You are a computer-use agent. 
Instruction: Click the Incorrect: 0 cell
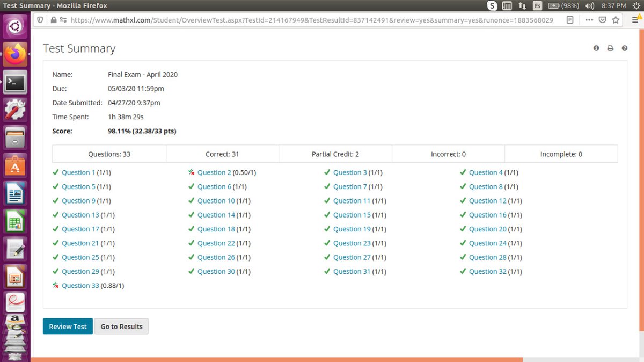(x=448, y=154)
